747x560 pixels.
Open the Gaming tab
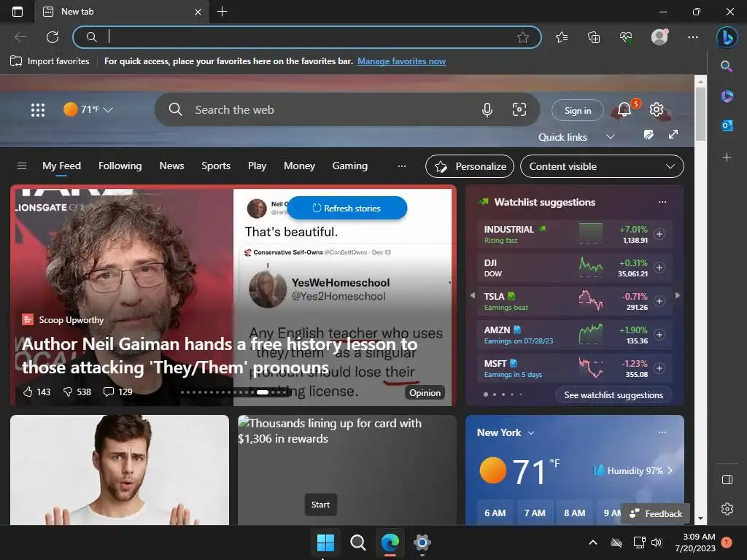349,166
